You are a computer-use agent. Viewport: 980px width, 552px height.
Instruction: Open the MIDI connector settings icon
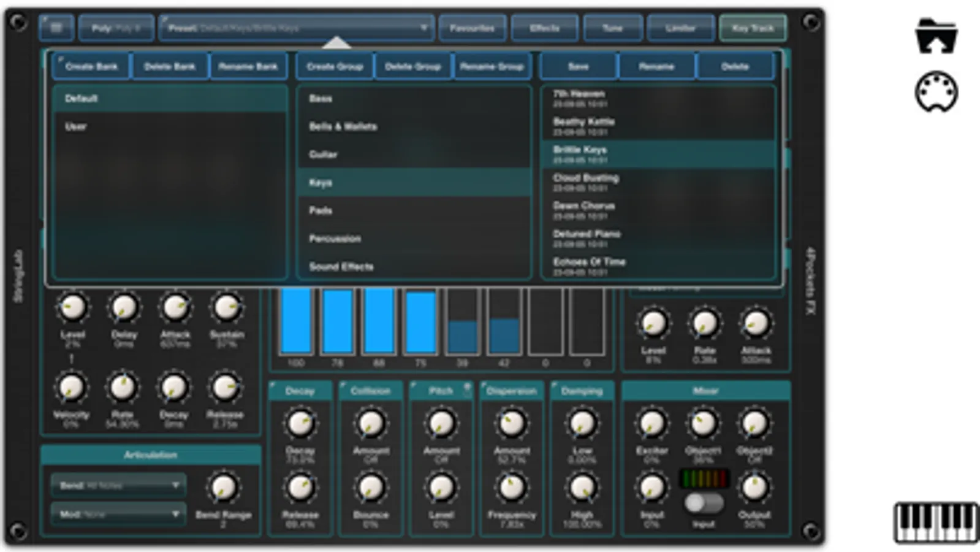pyautogui.click(x=936, y=92)
